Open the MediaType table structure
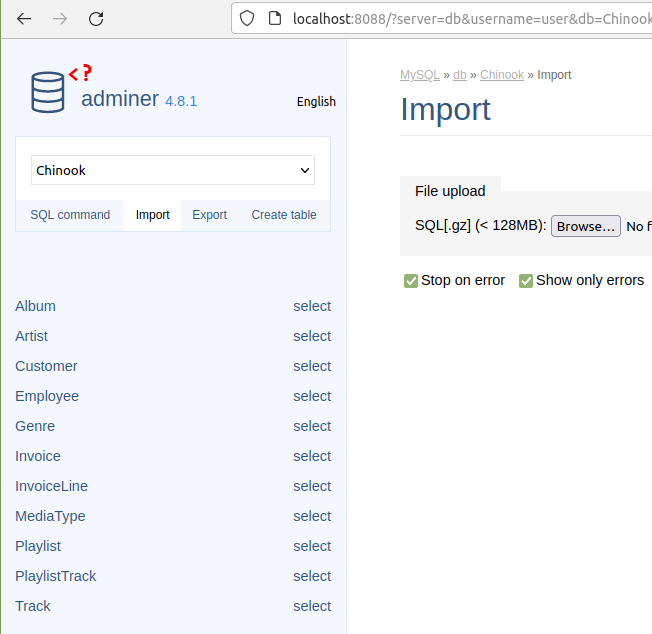Image resolution: width=652 pixels, height=634 pixels. 50,516
